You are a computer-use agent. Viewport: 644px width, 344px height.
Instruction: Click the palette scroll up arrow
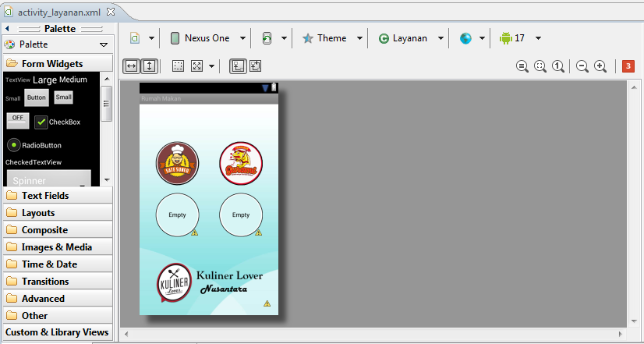point(107,79)
